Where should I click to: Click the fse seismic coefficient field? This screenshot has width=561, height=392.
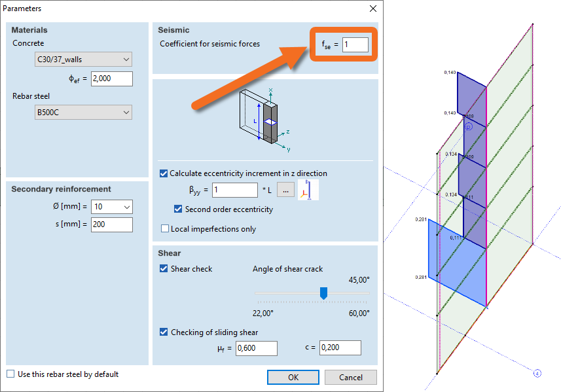point(355,45)
